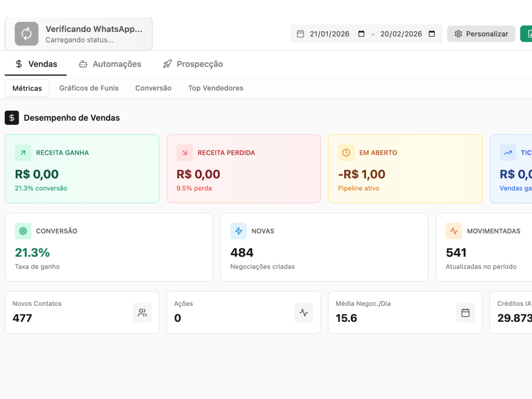
Task: Click the R$ 0,00 value in Receita Perdida
Action: pos(198,174)
